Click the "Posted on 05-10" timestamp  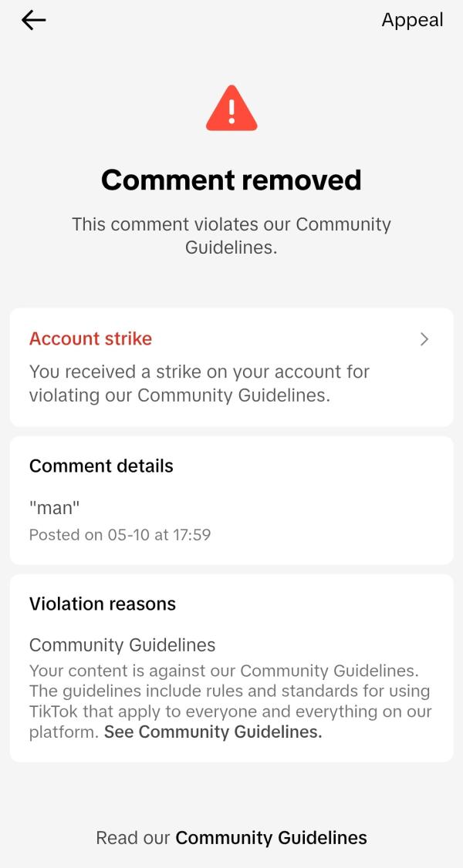[x=120, y=534]
